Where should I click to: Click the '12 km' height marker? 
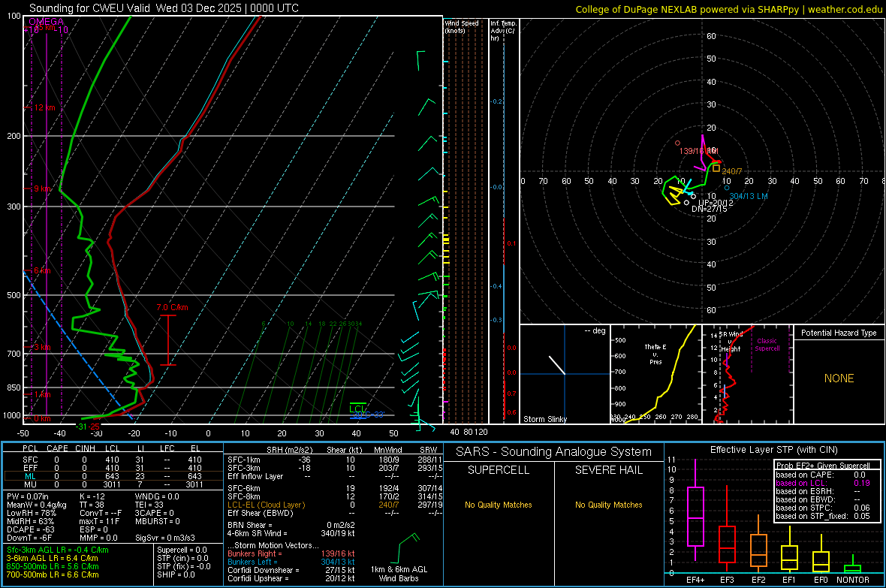pos(44,107)
